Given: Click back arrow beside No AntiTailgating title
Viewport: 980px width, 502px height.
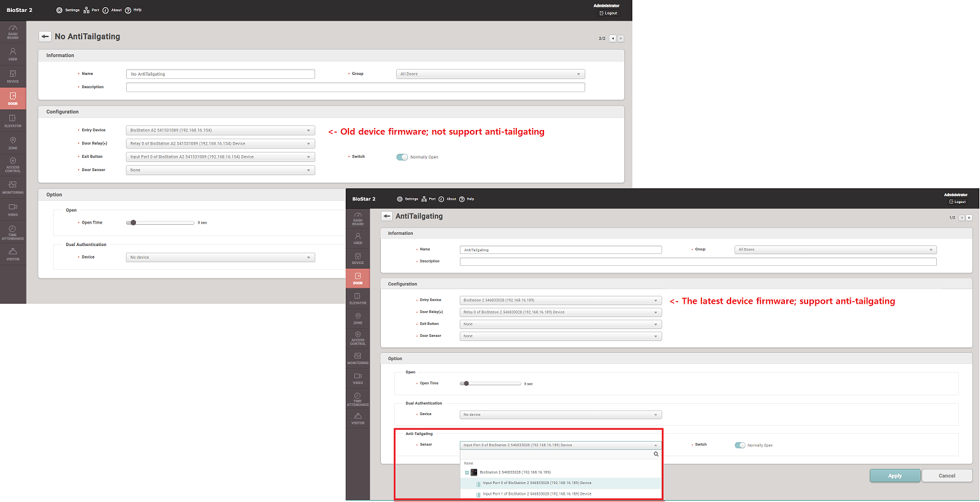Looking at the screenshot, I should [45, 36].
